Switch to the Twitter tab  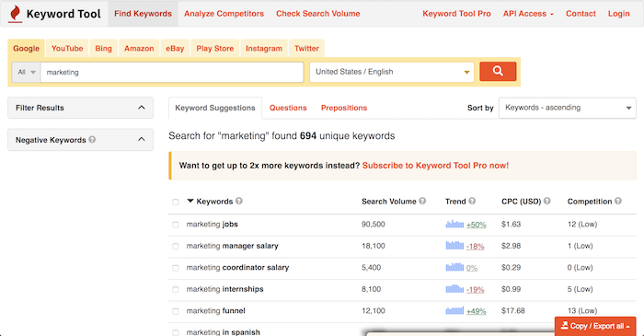[x=306, y=48]
